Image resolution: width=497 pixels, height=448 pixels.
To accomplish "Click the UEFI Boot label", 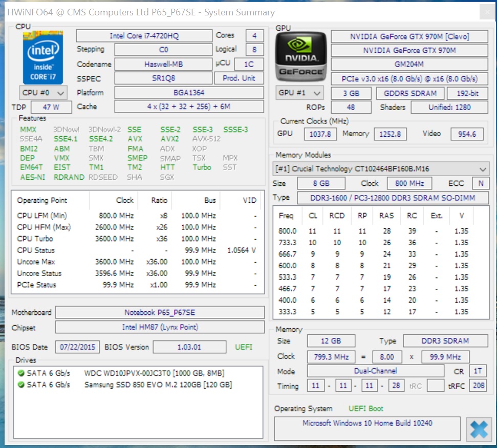I will tap(366, 409).
